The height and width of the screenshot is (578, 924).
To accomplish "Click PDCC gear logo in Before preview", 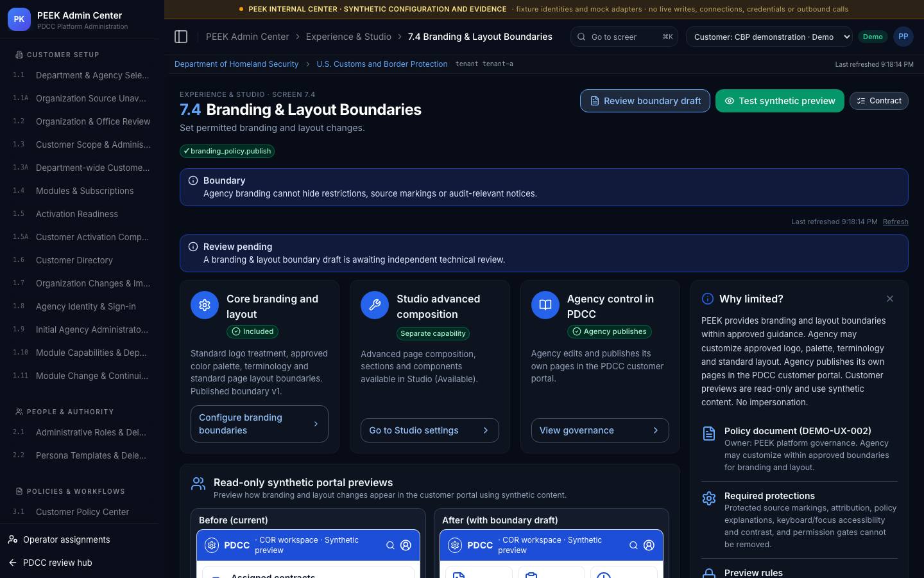I will (212, 545).
